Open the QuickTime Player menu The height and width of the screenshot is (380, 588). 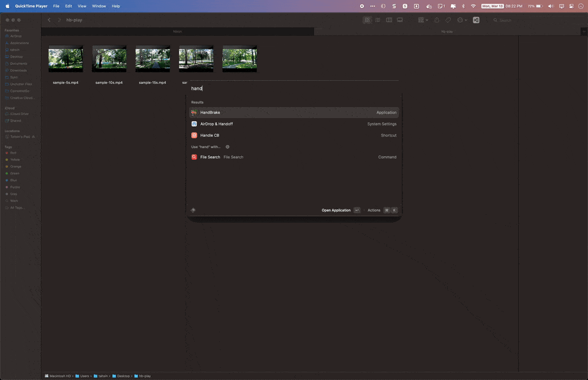(x=31, y=6)
